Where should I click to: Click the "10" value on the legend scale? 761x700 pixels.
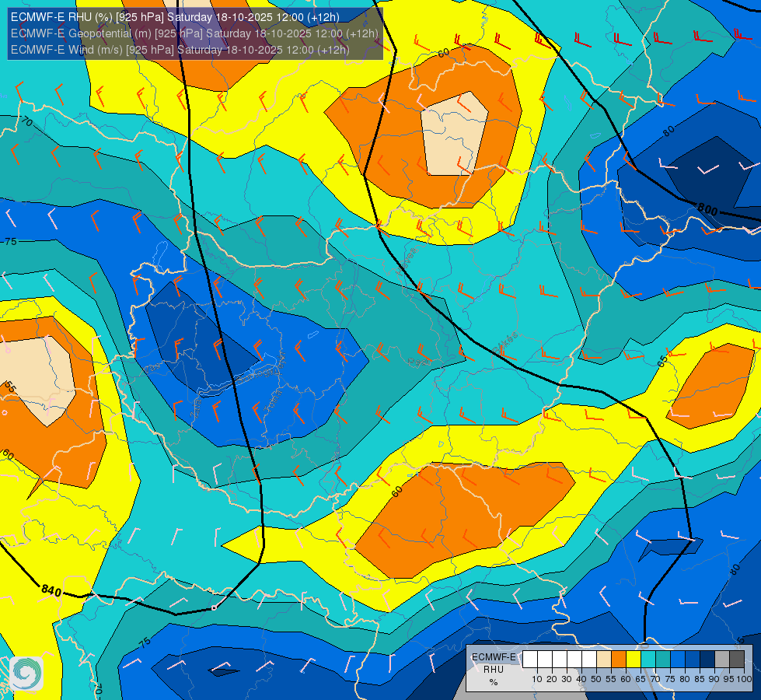click(x=537, y=679)
